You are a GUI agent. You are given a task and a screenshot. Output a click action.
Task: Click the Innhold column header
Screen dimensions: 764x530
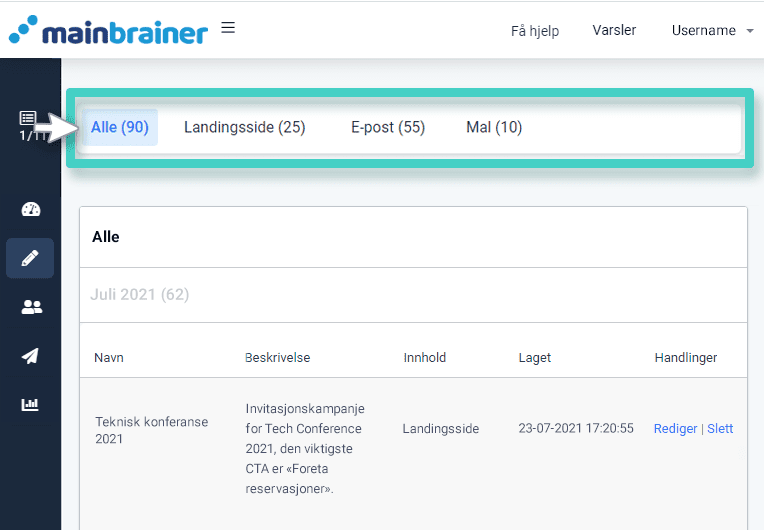pyautogui.click(x=424, y=358)
